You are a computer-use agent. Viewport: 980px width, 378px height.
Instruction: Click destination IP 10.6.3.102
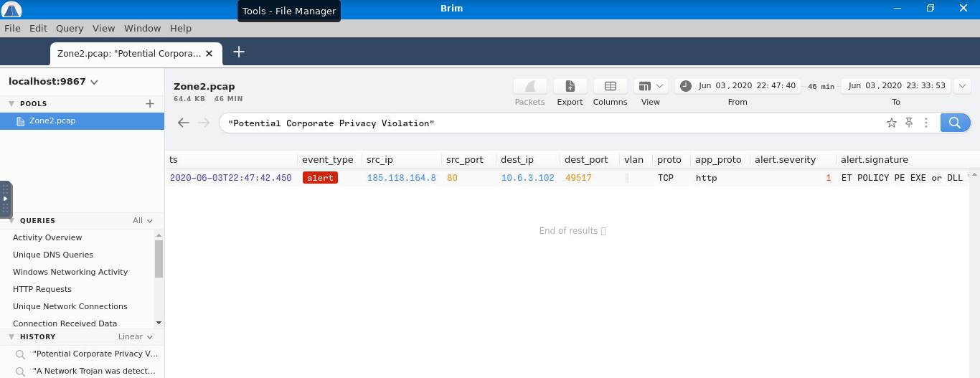click(527, 178)
